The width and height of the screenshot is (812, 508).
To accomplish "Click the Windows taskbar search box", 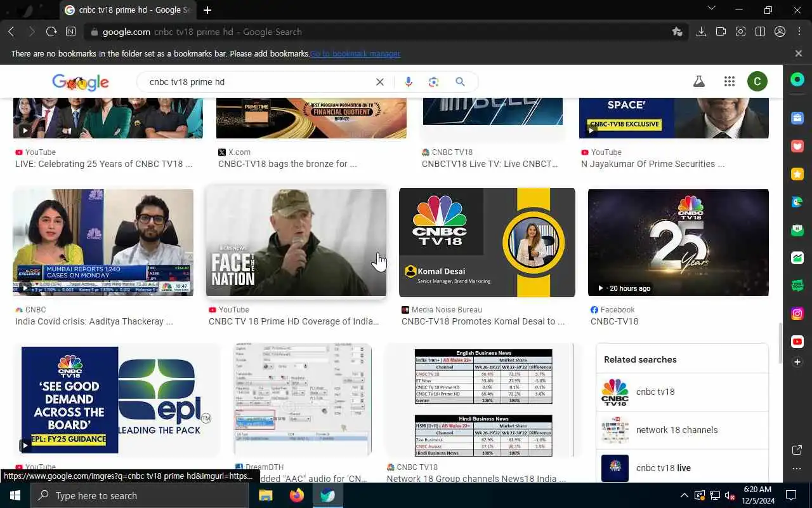I will (x=140, y=495).
